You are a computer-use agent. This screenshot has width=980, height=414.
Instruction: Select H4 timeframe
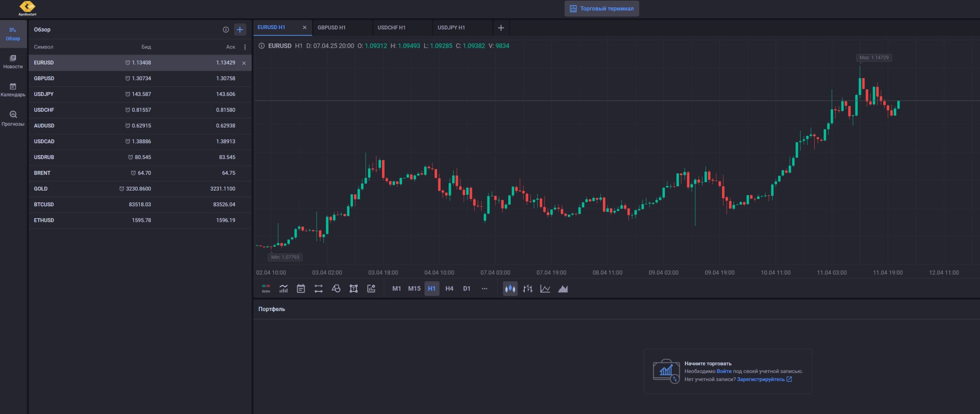[449, 289]
